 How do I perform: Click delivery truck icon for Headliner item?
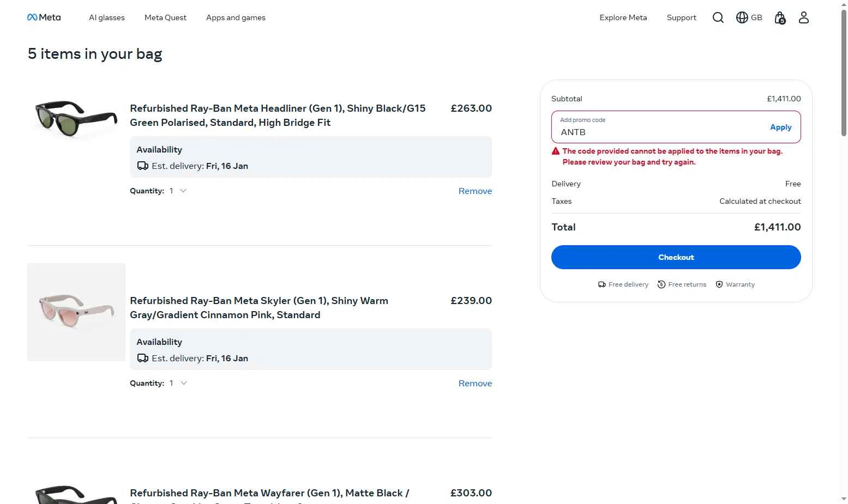(143, 166)
